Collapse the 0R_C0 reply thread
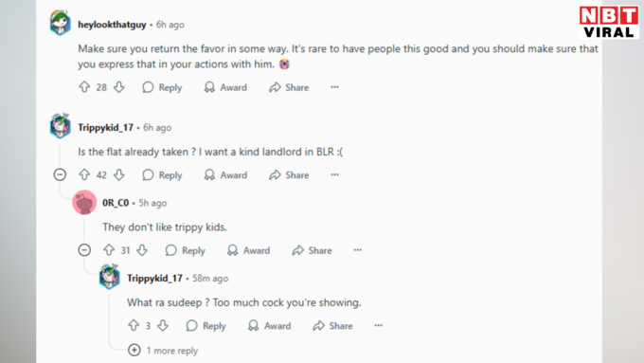Screen dimensions: 644x363 coord(84,250)
